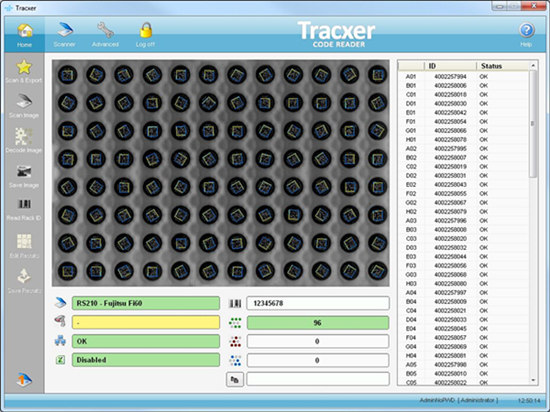Select row H02 in the results list
The width and height of the screenshot is (550, 412).
tap(463, 211)
